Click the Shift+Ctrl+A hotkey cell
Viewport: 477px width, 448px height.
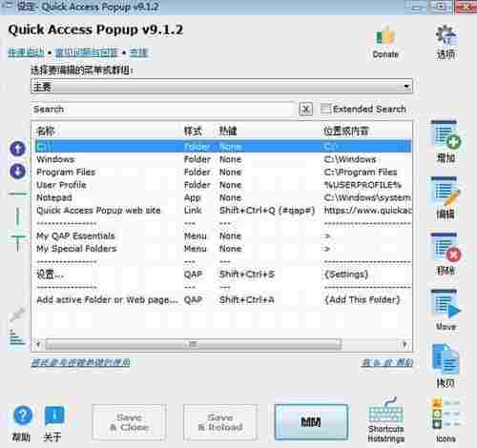tap(247, 299)
